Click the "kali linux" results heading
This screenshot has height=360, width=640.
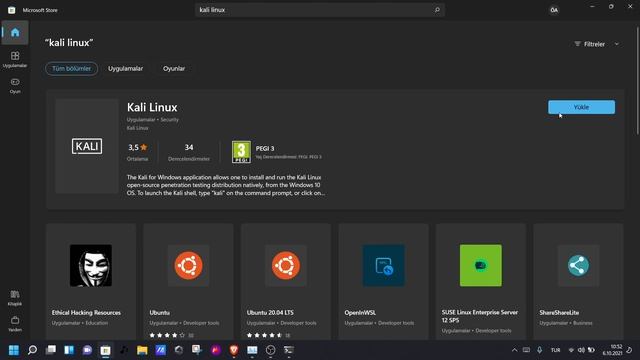click(x=69, y=42)
